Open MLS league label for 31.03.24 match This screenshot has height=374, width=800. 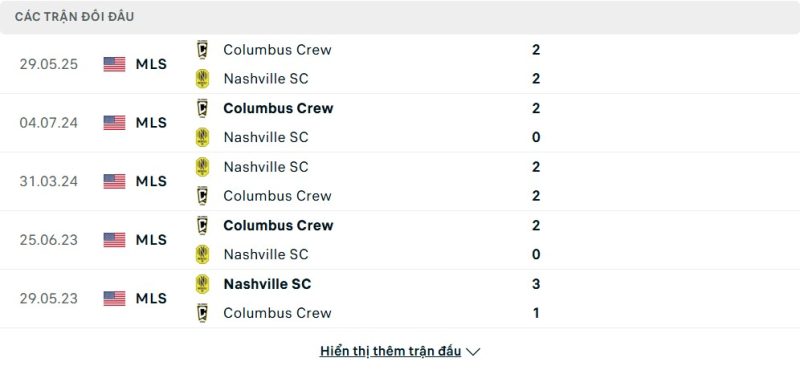pos(151,181)
